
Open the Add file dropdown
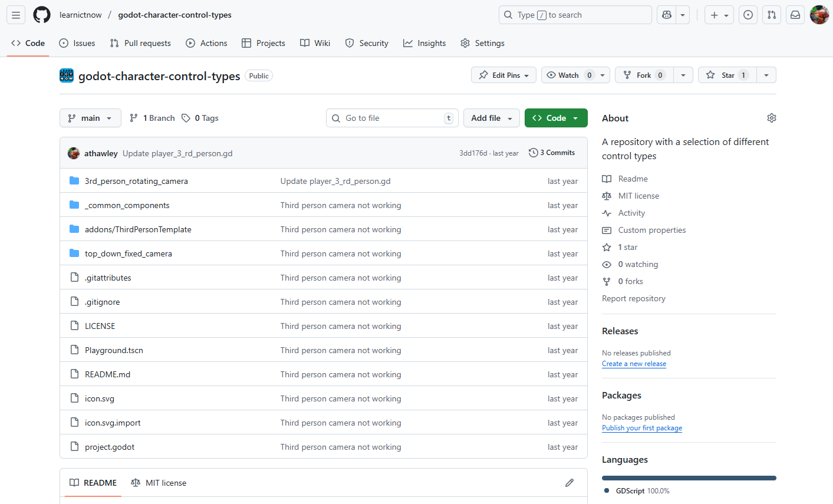click(491, 118)
